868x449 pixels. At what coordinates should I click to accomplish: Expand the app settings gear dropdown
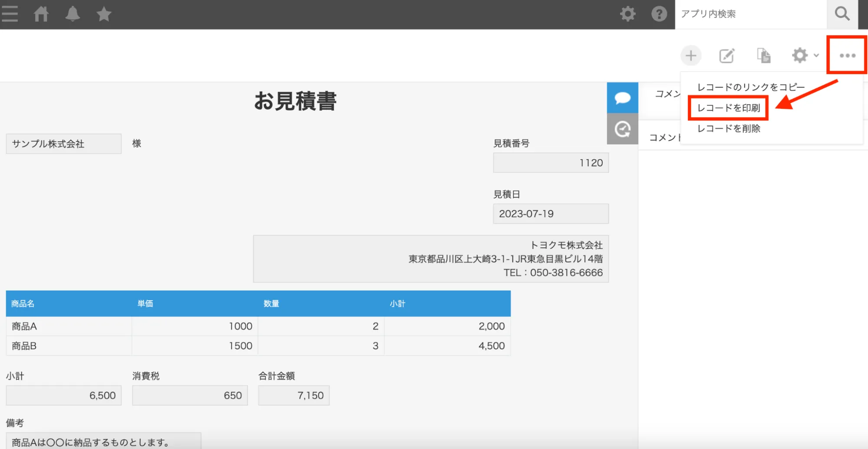tap(805, 56)
